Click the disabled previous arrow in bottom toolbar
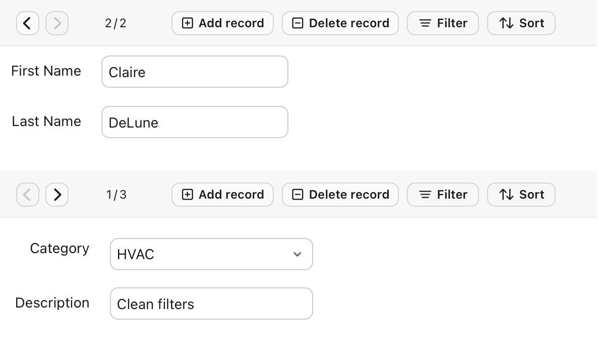The width and height of the screenshot is (599, 364). 28,195
